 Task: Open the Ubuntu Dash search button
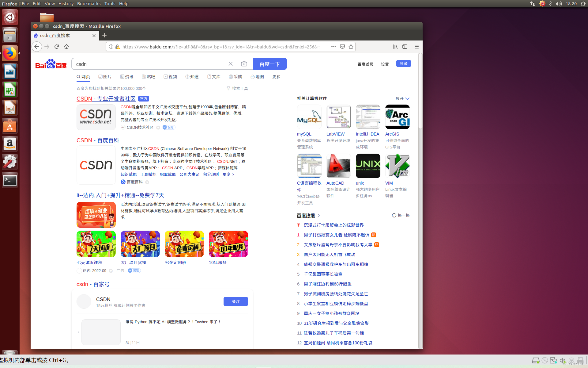[x=10, y=17]
